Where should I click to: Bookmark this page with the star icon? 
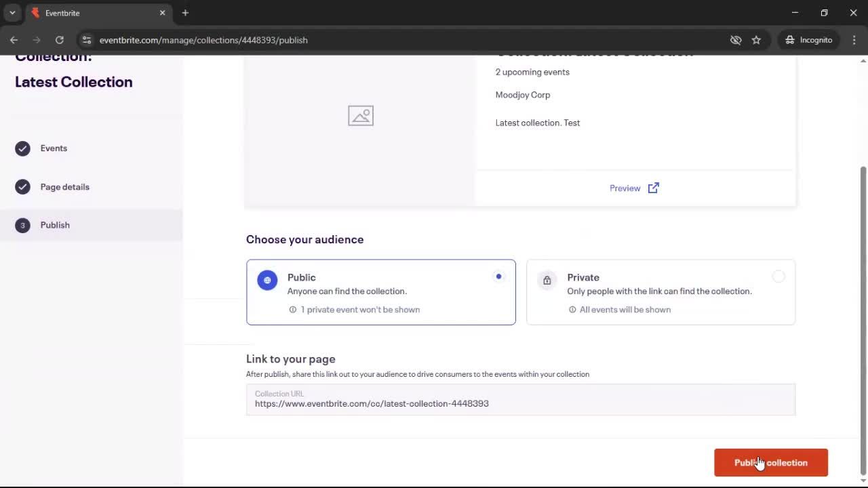(x=756, y=40)
